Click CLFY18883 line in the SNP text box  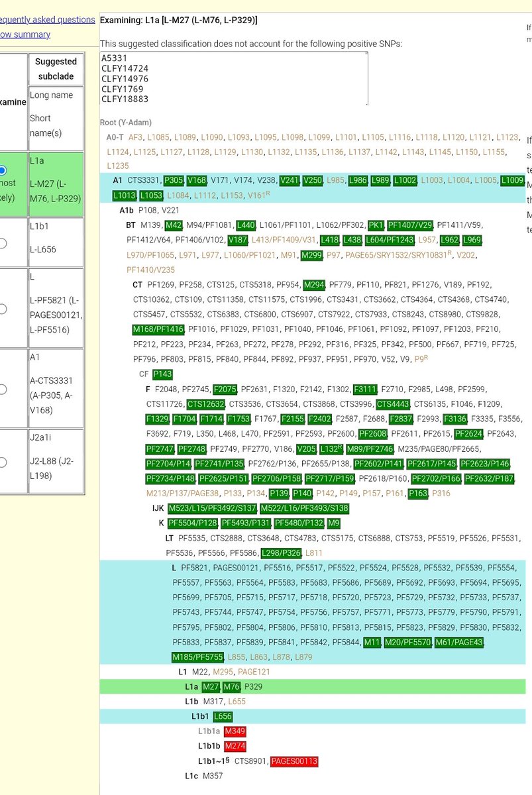pos(125,99)
